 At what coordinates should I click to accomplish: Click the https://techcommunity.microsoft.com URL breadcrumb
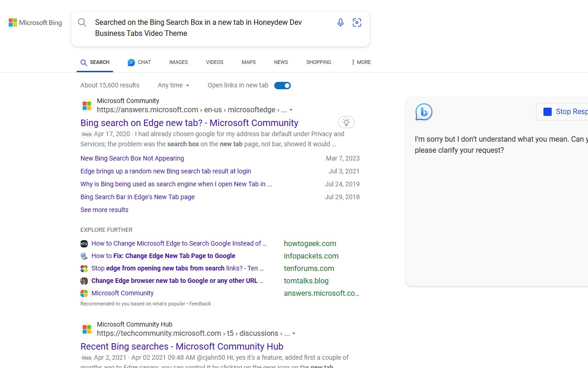pyautogui.click(x=193, y=333)
